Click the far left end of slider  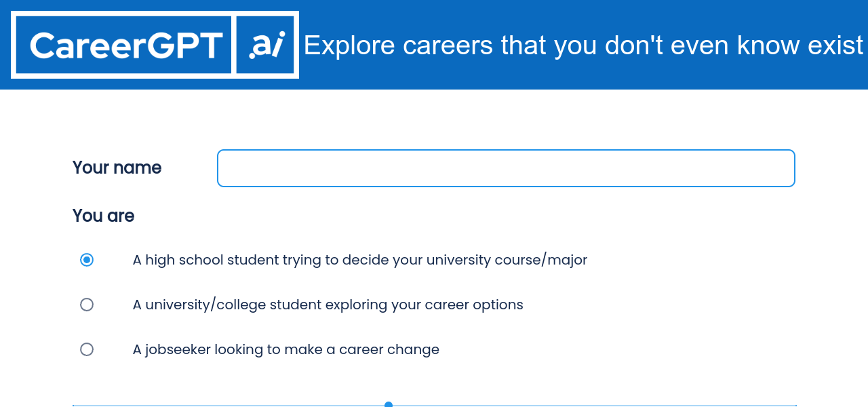pos(75,405)
